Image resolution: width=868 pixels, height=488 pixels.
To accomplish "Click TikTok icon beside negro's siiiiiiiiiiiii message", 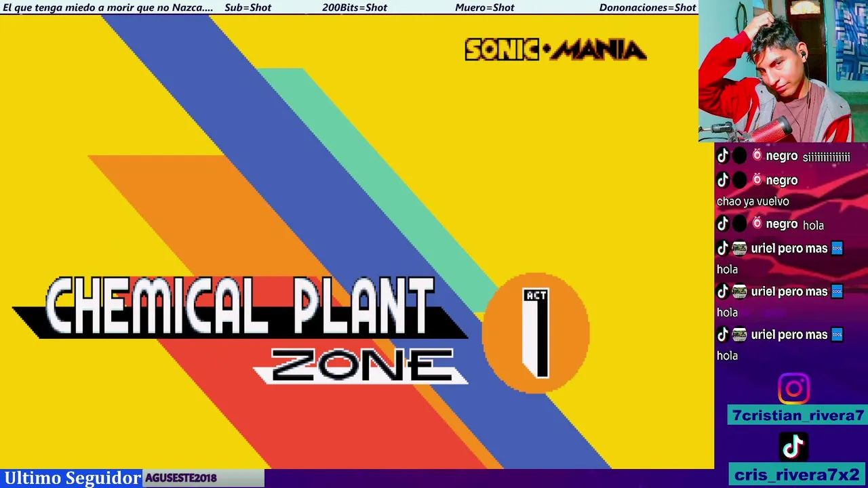I will (723, 156).
